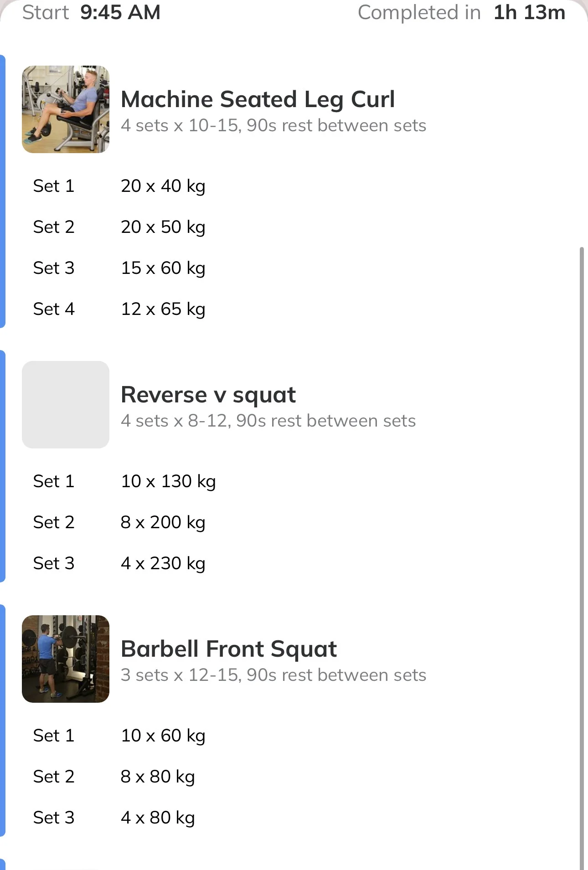Open the Machine Seated Leg Curl thumbnail

click(66, 109)
